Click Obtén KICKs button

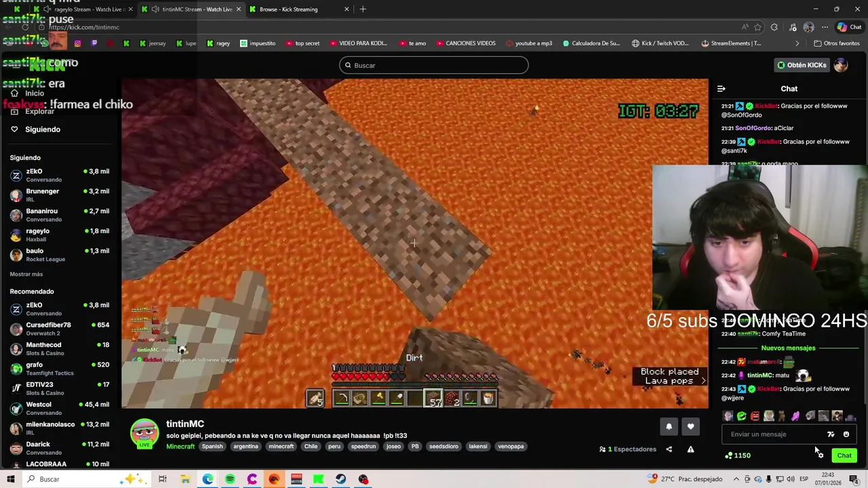click(x=802, y=65)
